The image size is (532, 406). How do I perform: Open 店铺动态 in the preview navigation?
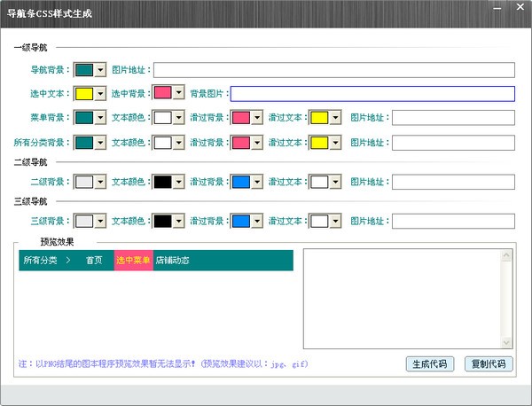pyautogui.click(x=172, y=261)
